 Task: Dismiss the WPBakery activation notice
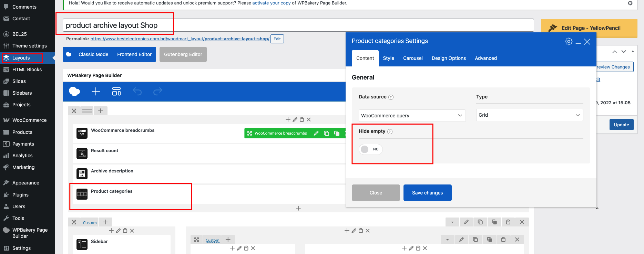630,3
